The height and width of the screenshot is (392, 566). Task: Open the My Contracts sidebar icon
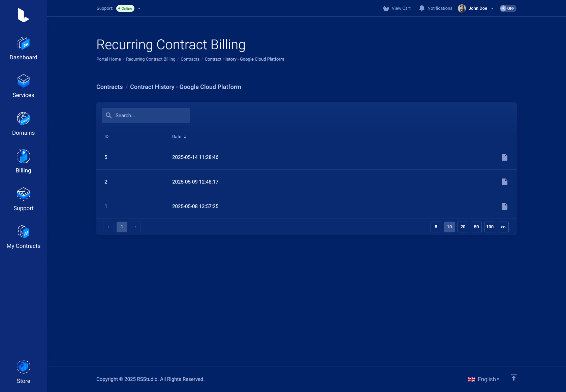[x=24, y=232]
